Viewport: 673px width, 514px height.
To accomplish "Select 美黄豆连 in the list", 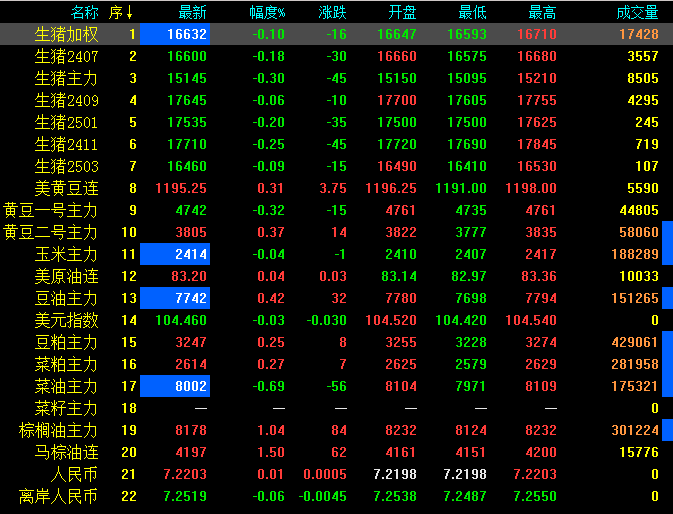I will click(66, 188).
